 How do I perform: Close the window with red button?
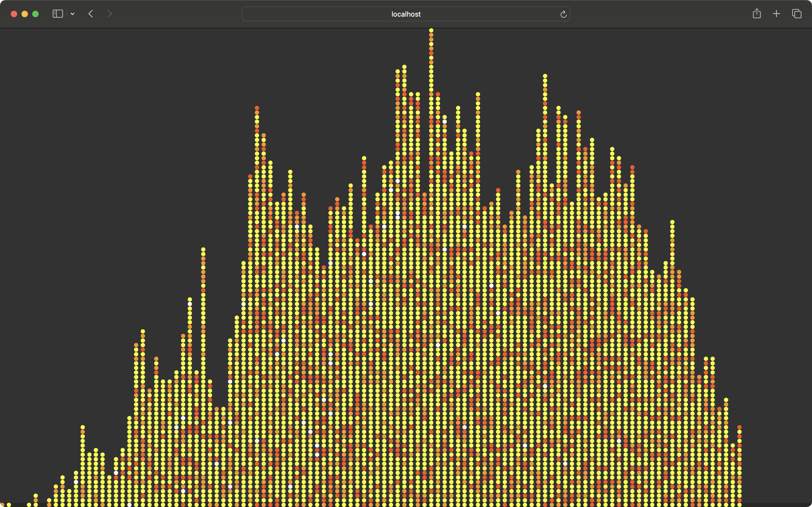pyautogui.click(x=14, y=14)
